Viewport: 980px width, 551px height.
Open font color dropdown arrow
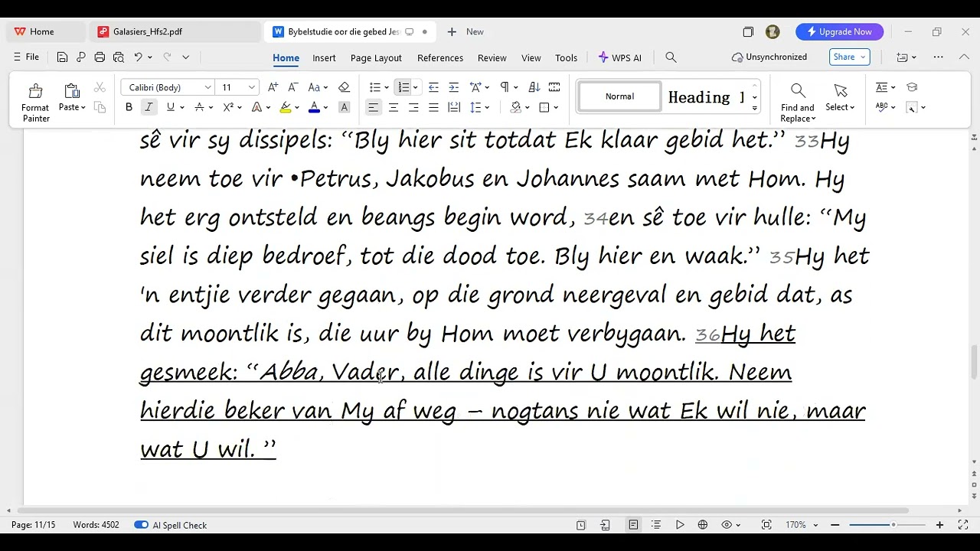325,108
